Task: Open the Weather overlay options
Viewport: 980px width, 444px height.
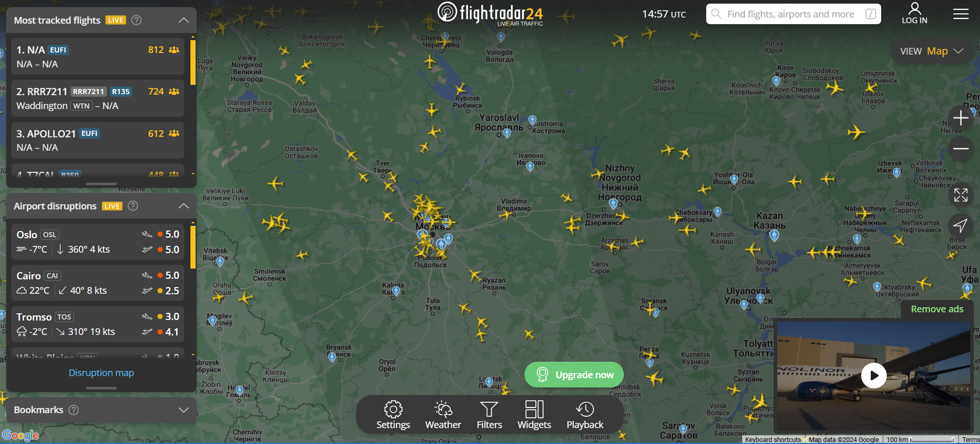Action: pos(443,415)
